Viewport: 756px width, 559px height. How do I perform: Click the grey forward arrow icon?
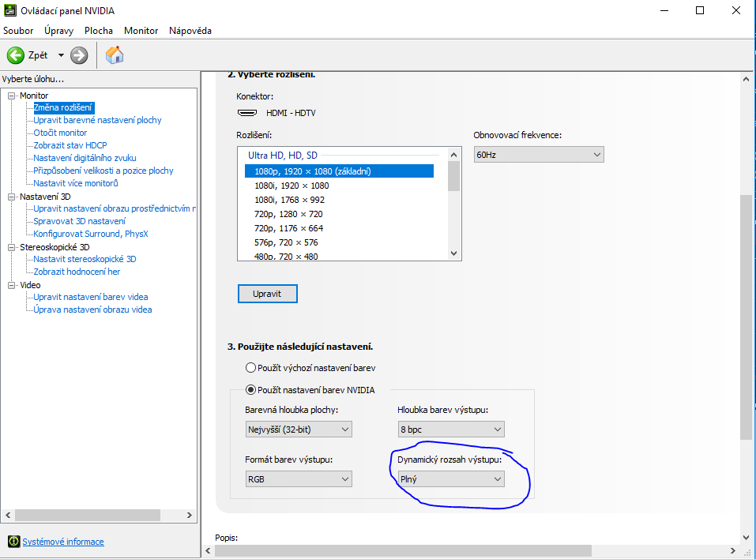point(79,55)
